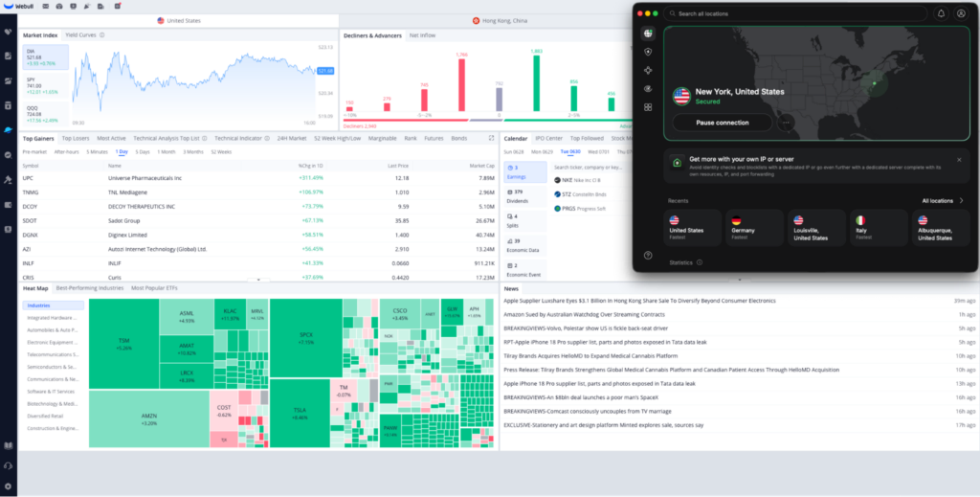This screenshot has width=980, height=497.
Task: Open the three-dot connection options button
Action: (786, 124)
